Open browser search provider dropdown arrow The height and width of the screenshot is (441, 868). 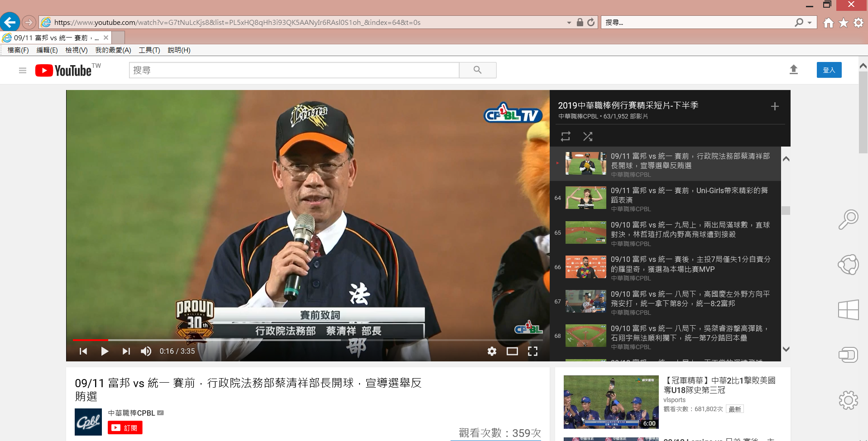[810, 22]
